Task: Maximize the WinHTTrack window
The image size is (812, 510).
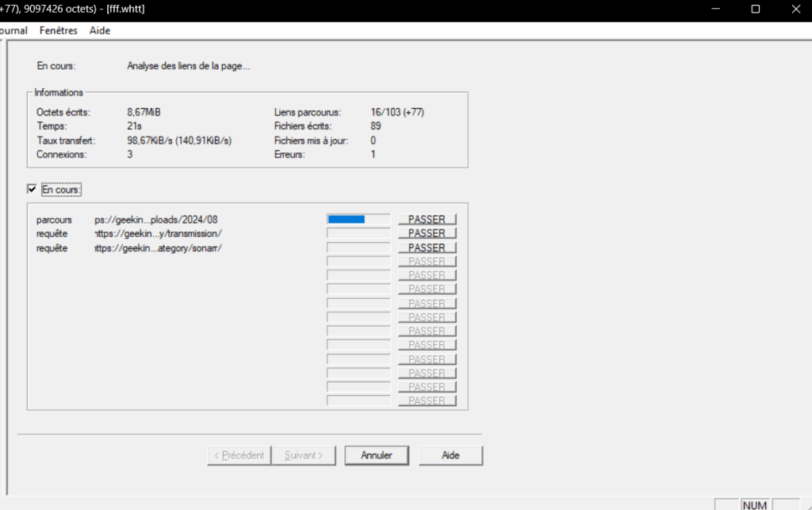Action: pos(755,9)
